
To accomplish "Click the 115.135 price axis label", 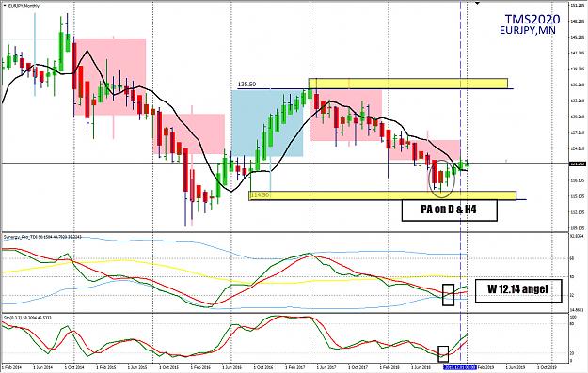I will (x=577, y=196).
